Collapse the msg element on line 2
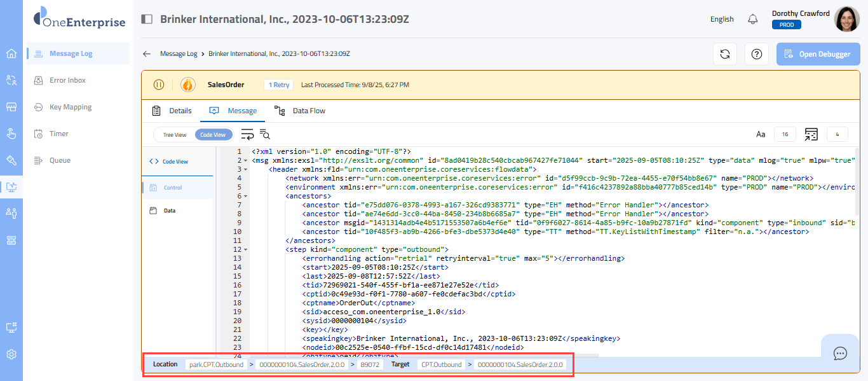Image resolution: width=868 pixels, height=381 pixels. coord(246,161)
